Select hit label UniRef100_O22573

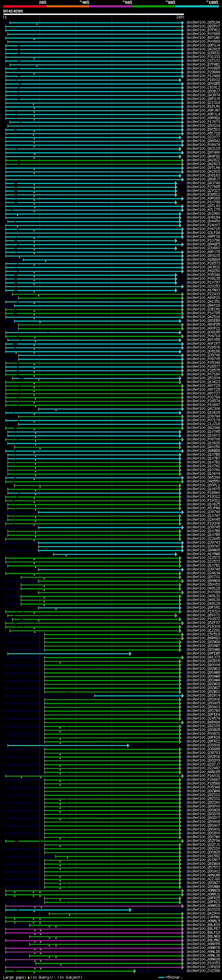pos(203,558)
